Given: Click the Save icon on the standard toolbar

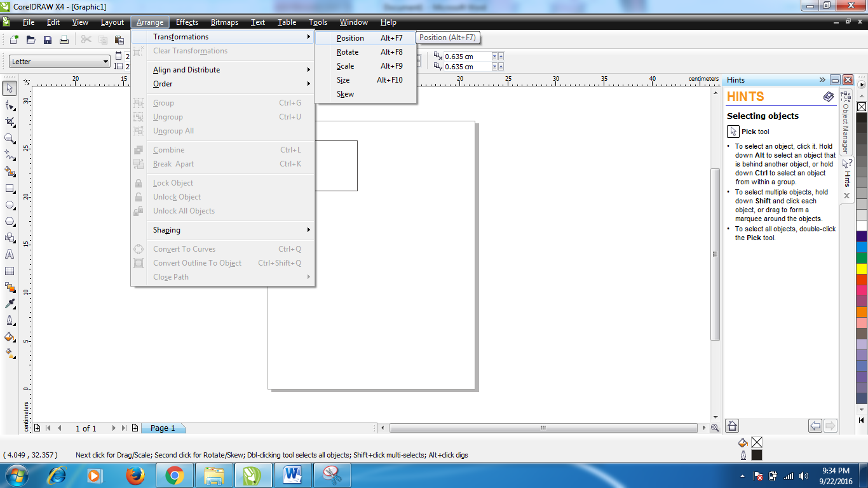Looking at the screenshot, I should [x=47, y=39].
